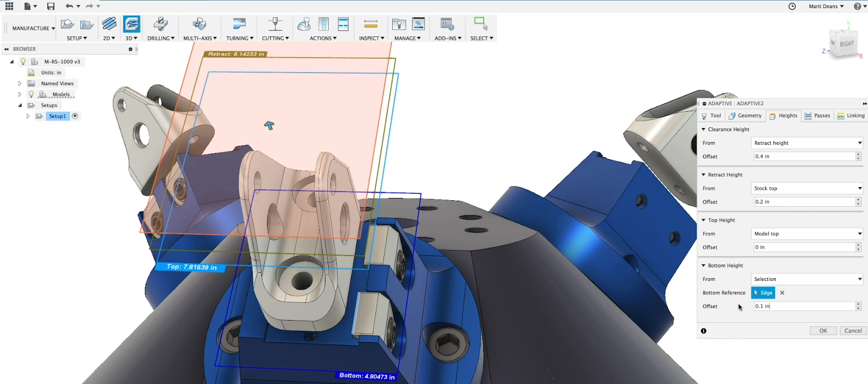Screen dimensions: 868x384
Task: Click the Save disk icon
Action: click(50, 7)
